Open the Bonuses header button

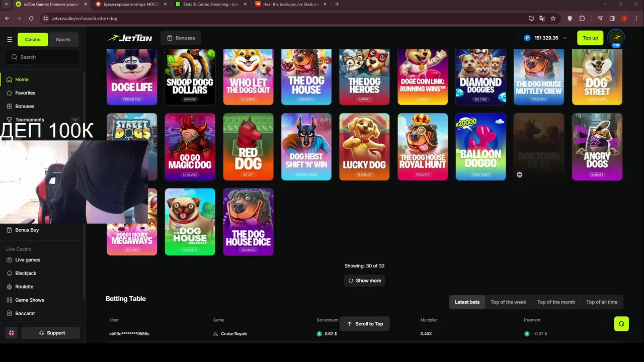coord(181,38)
